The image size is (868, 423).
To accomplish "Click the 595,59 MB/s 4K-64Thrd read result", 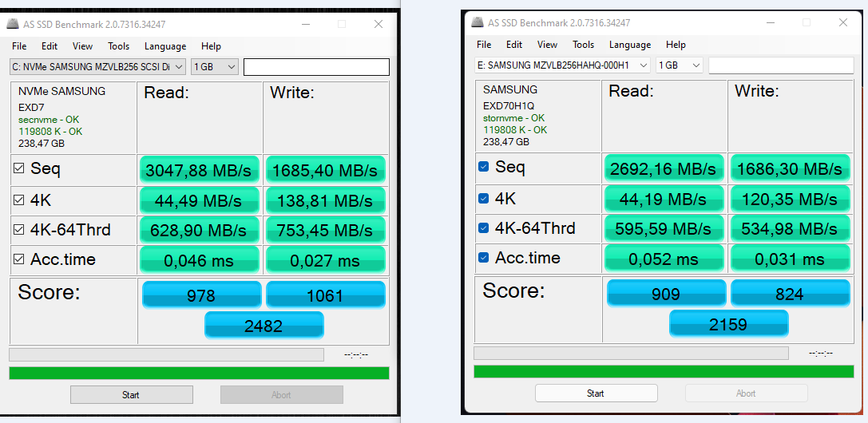I will 664,228.
